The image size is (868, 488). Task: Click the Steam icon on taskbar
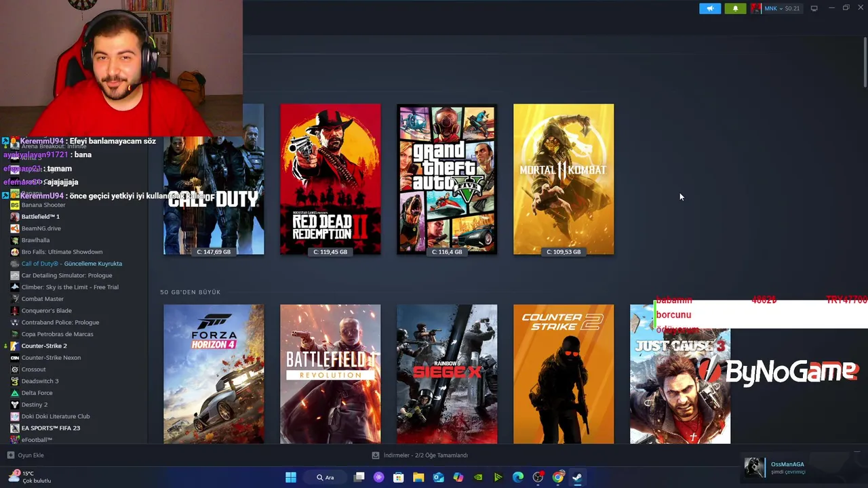click(577, 477)
